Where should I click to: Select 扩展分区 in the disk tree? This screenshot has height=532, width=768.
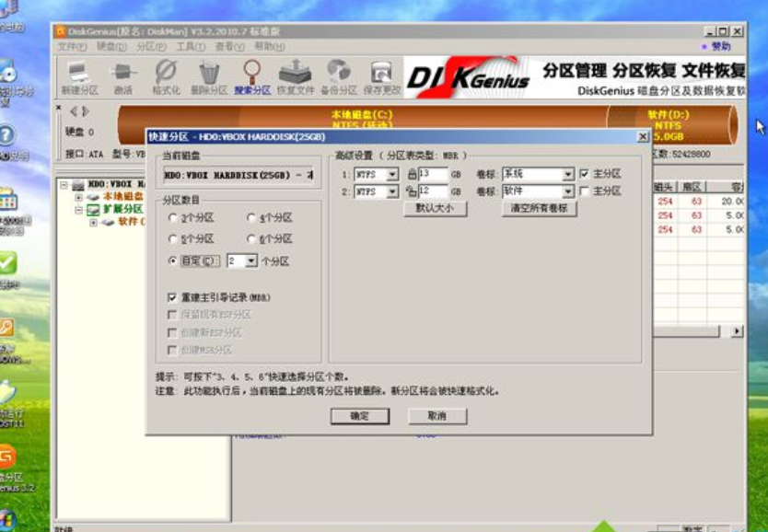(123, 209)
